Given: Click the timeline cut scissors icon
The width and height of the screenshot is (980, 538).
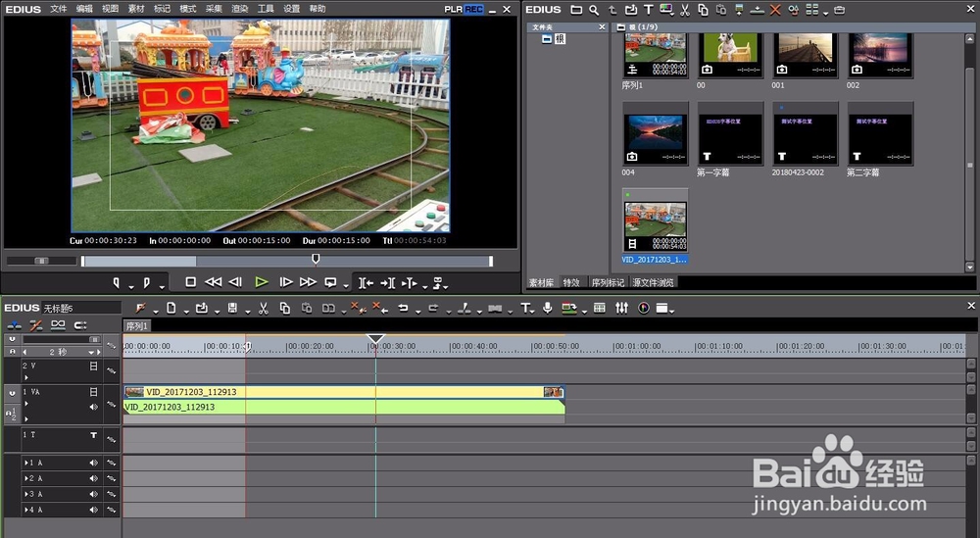Looking at the screenshot, I should click(x=263, y=308).
